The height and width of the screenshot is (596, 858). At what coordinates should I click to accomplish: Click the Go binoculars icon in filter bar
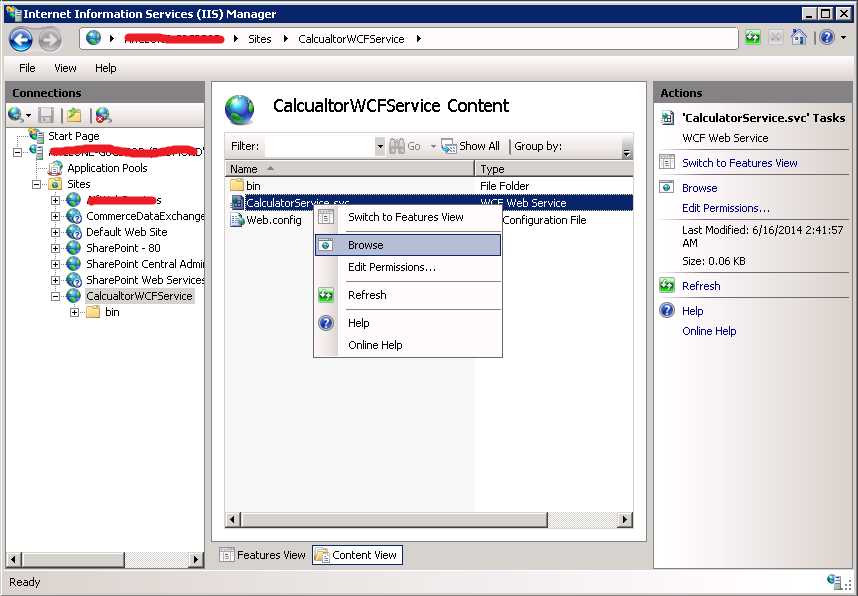tap(397, 146)
